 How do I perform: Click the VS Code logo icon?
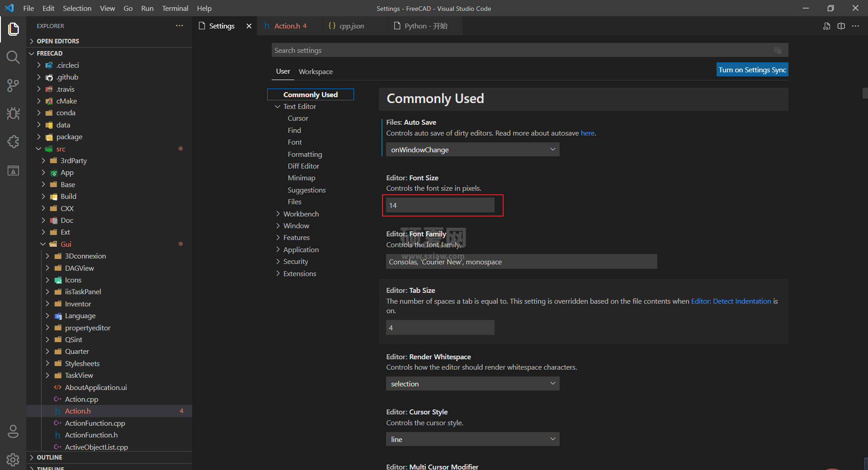[x=9, y=8]
